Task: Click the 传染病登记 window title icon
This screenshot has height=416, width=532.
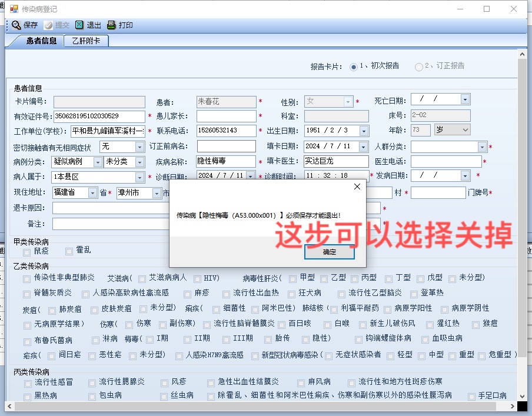Action: click(x=14, y=9)
